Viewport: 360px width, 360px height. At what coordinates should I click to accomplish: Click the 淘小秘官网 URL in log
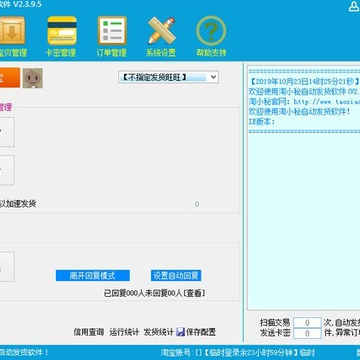[x=327, y=102]
